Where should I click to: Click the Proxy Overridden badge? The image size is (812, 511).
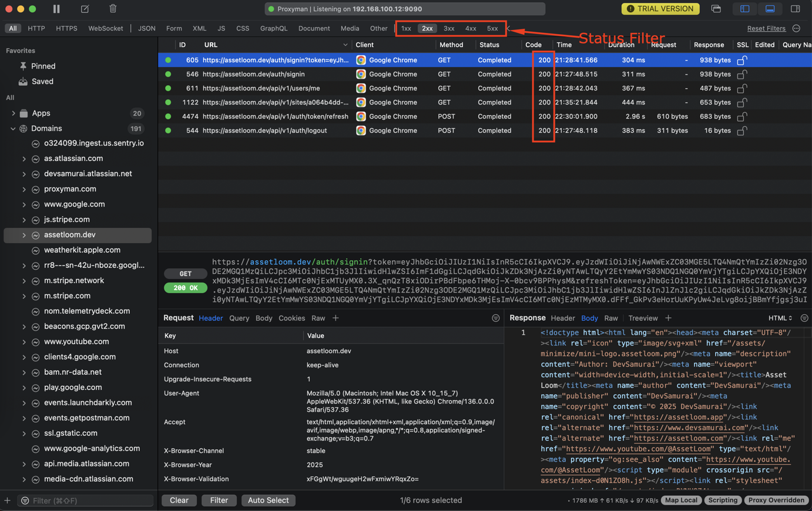[x=776, y=500]
